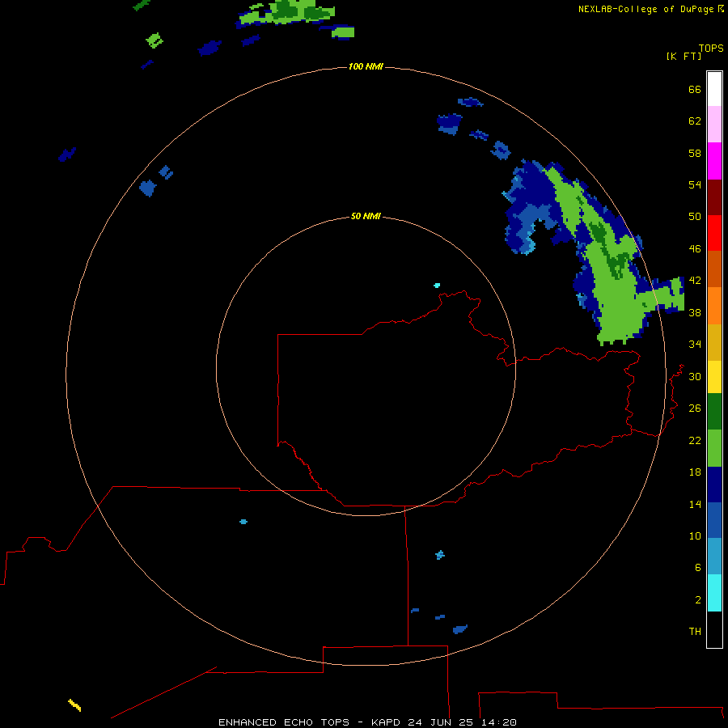Click the cyan 2 kft legend swatch

[714, 593]
